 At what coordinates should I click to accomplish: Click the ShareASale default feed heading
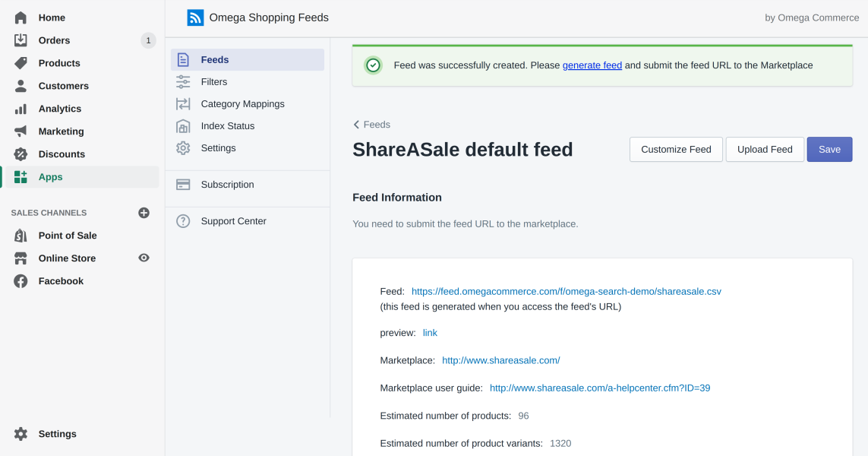pyautogui.click(x=462, y=150)
